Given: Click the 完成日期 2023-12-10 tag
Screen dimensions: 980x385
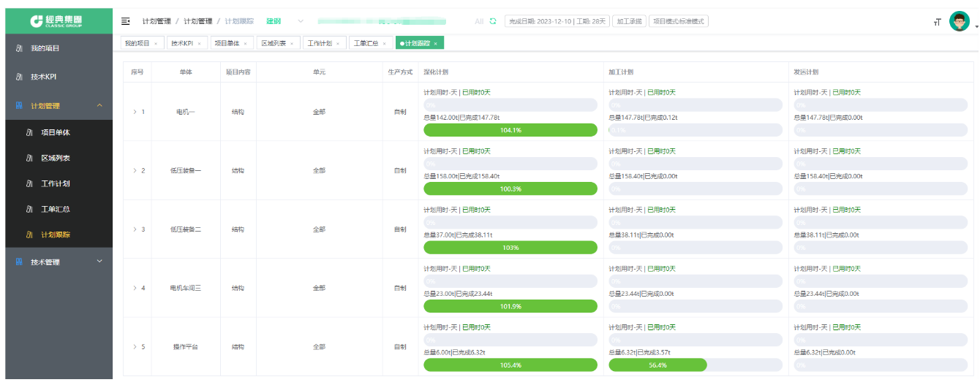Looking at the screenshot, I should (x=557, y=21).
